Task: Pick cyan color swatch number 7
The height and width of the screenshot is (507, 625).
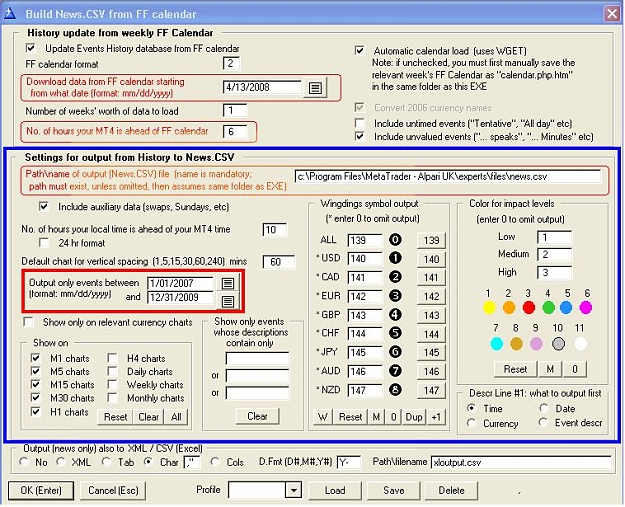Action: (x=496, y=344)
